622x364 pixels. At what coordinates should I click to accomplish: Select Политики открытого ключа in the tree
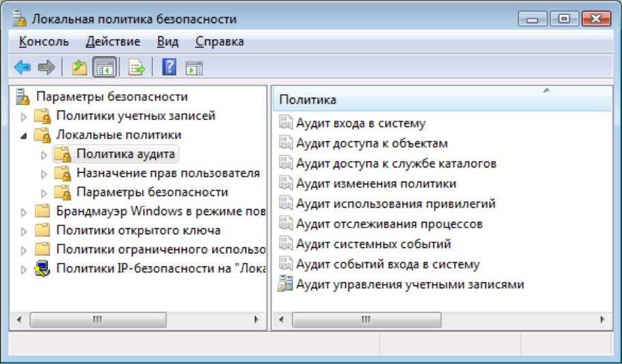tap(138, 230)
